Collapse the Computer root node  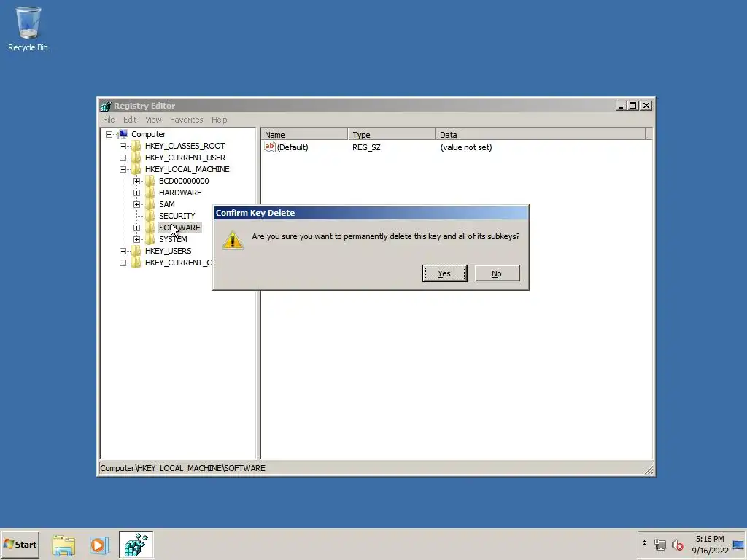point(109,134)
